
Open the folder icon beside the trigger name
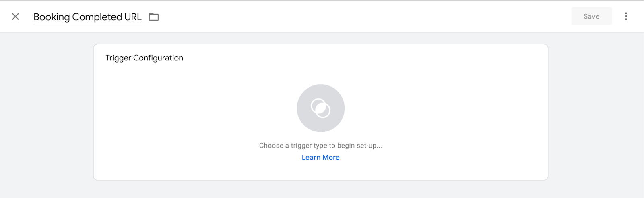coord(154,17)
